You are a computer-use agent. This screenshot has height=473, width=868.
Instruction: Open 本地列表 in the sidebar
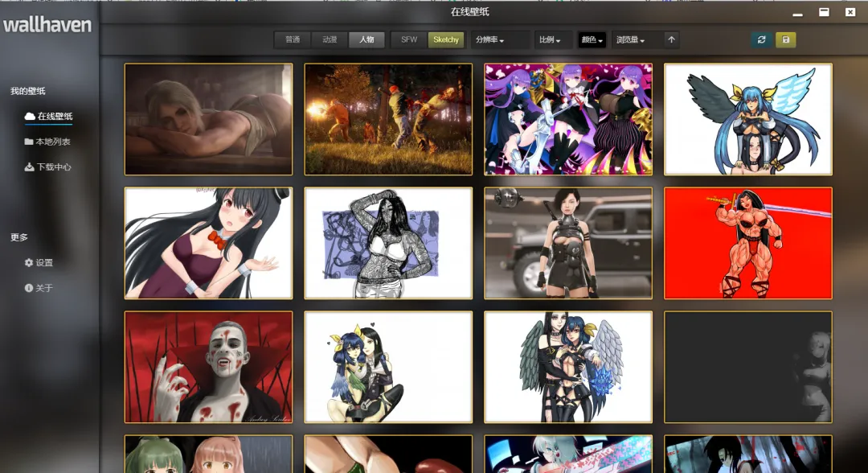click(x=47, y=142)
